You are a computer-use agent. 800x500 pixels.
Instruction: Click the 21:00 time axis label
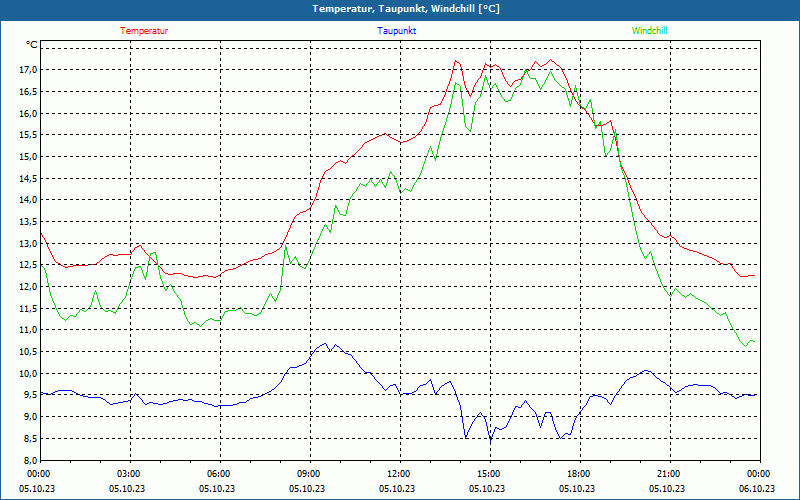pos(669,474)
